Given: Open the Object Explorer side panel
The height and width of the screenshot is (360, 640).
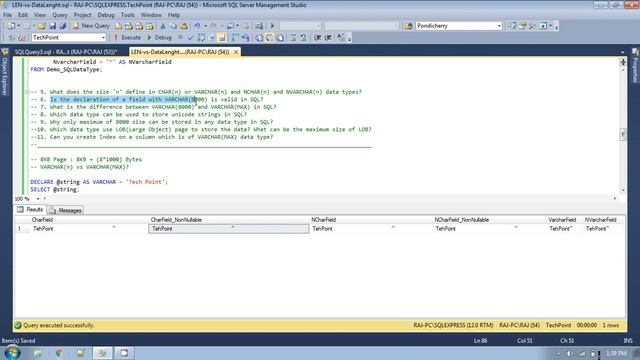Looking at the screenshot, I should (5, 72).
